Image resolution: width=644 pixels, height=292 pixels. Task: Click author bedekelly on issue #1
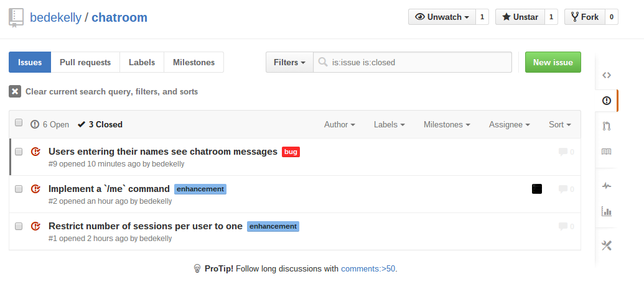tap(156, 239)
